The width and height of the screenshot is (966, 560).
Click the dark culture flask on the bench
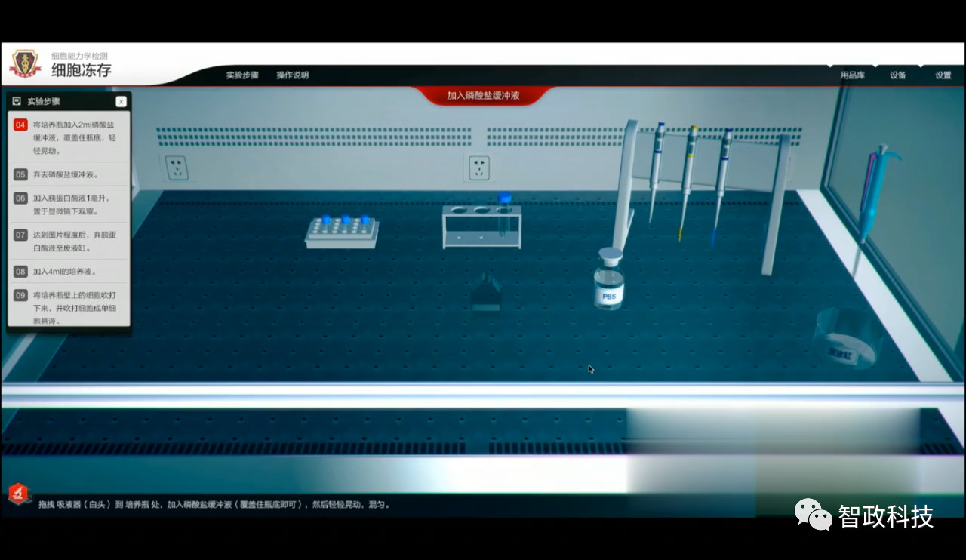(486, 293)
